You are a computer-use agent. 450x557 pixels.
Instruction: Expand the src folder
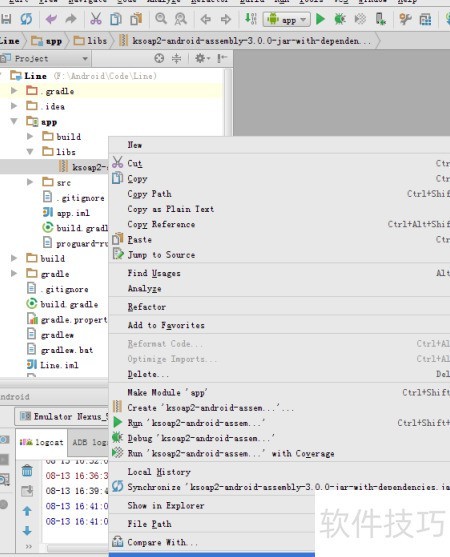pos(30,182)
